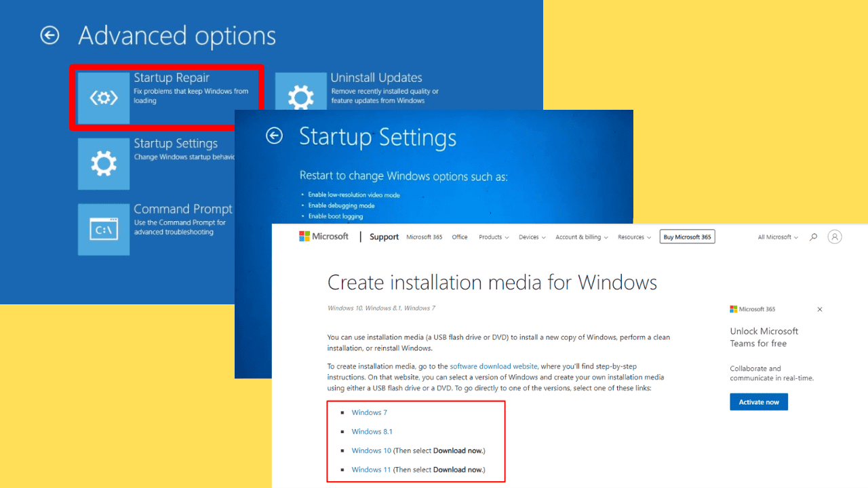Close the Microsoft 365 promo panel
The height and width of the screenshot is (488, 868).
[x=819, y=309]
